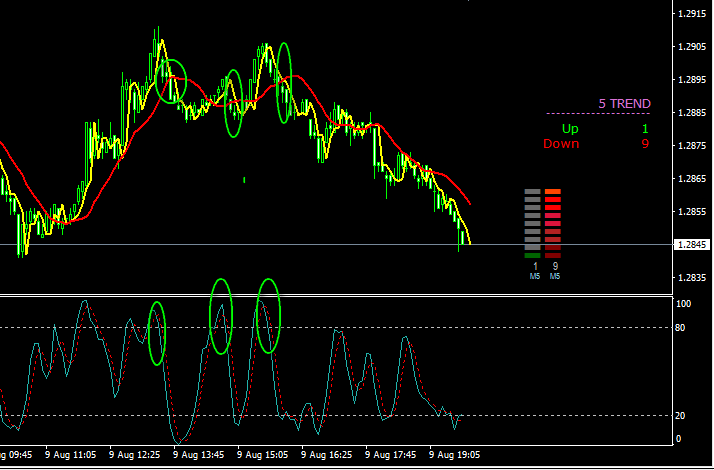714x470 pixels.
Task: Click the Down count value 9
Action: (645, 143)
